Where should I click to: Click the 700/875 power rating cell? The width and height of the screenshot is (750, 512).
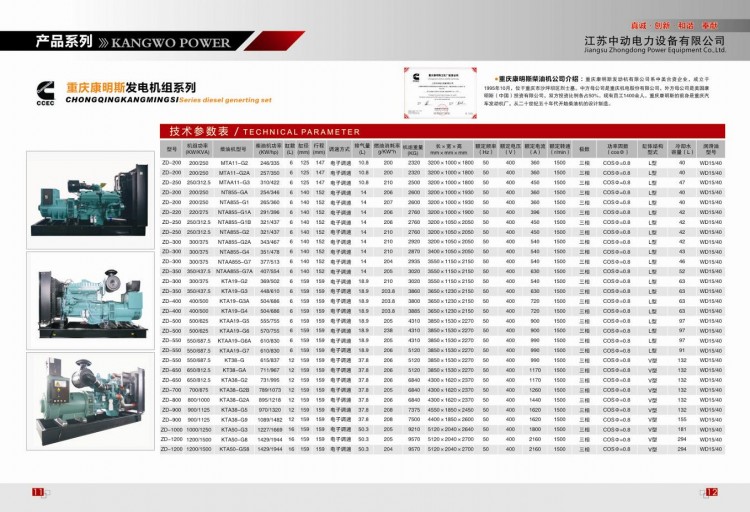click(199, 390)
